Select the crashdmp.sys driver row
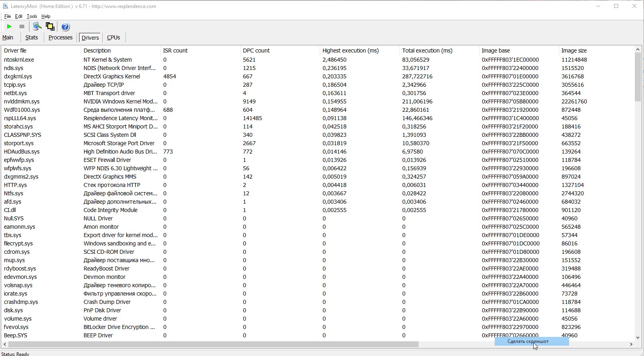This screenshot has width=644, height=356. 318,302
